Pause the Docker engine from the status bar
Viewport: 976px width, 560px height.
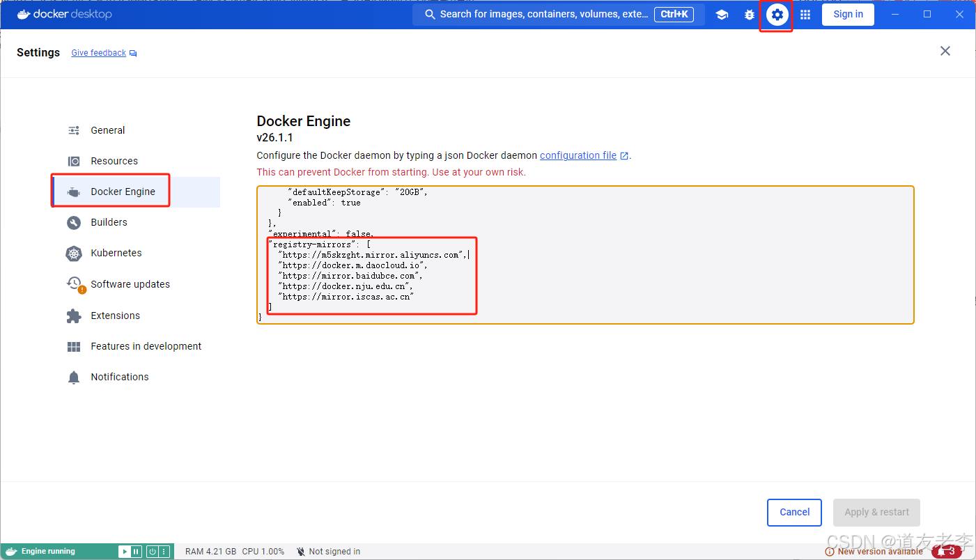[136, 552]
